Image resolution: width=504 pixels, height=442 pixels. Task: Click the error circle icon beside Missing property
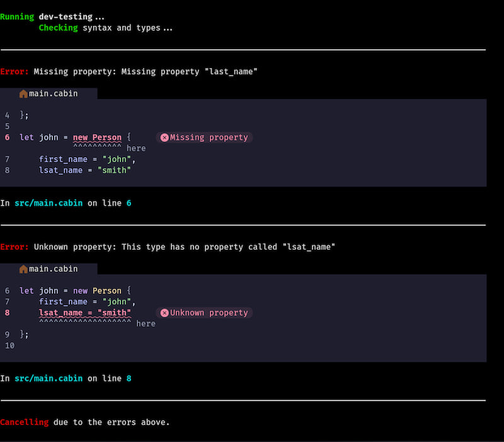click(164, 137)
